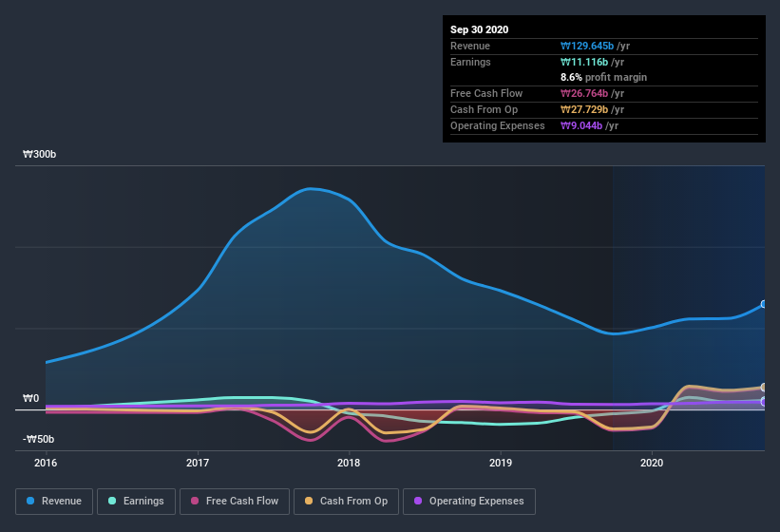Click the Revenue endpoint marker on chart
The width and height of the screenshot is (780, 532).
tap(764, 304)
